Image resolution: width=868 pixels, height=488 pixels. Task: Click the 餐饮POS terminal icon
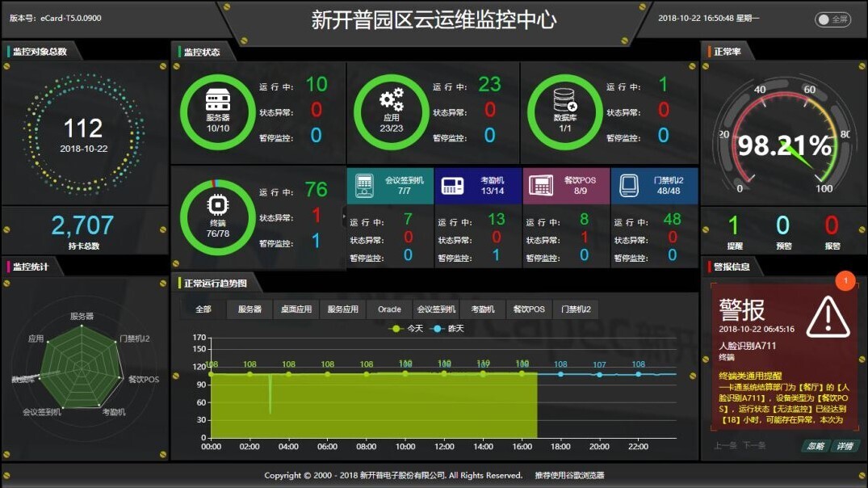coord(540,185)
